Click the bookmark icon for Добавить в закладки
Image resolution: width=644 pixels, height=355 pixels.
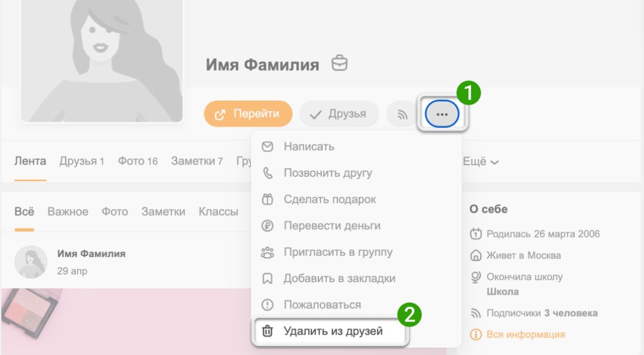(x=268, y=278)
